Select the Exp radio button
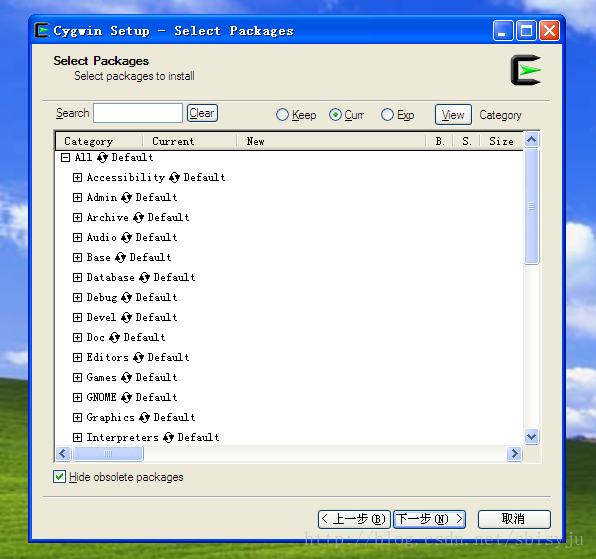Viewport: 596px width, 559px height. point(387,115)
